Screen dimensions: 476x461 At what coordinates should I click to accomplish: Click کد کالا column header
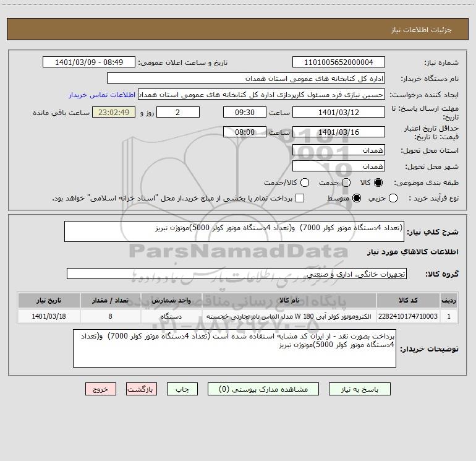click(408, 300)
